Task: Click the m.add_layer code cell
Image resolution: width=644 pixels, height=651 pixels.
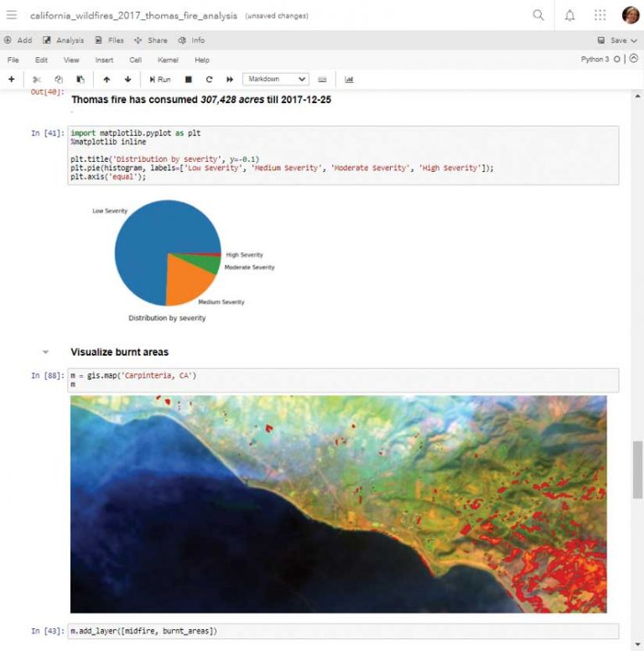Action: click(343, 631)
